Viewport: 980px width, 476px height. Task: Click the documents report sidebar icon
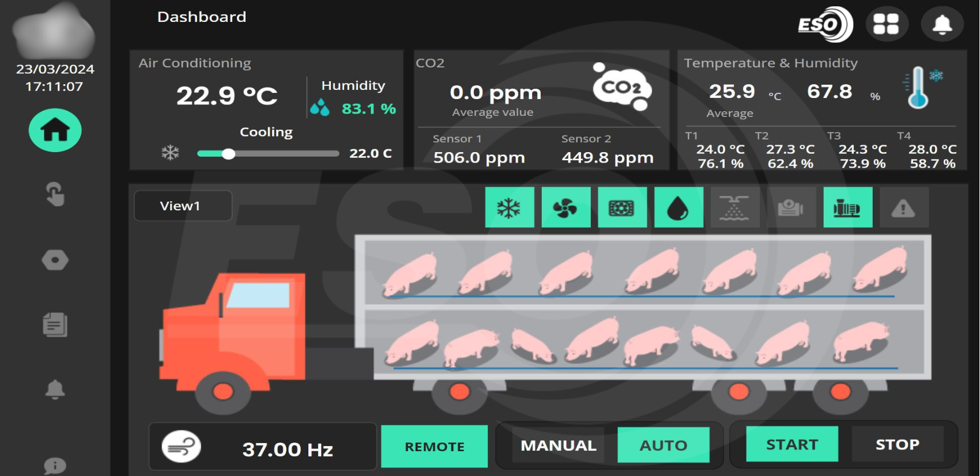coord(55,325)
